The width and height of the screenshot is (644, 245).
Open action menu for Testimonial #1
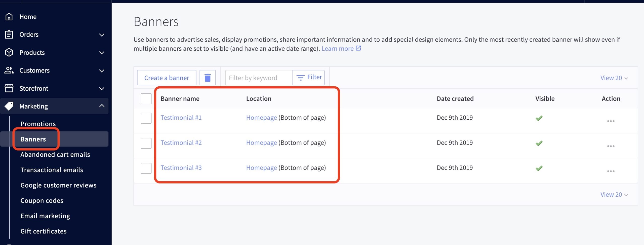(x=611, y=121)
